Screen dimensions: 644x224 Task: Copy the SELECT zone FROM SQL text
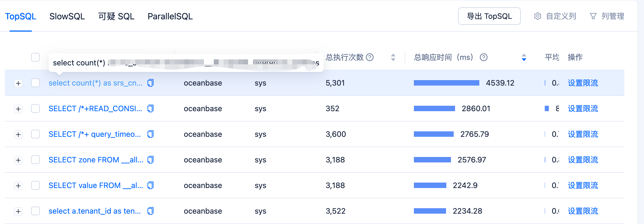point(151,160)
